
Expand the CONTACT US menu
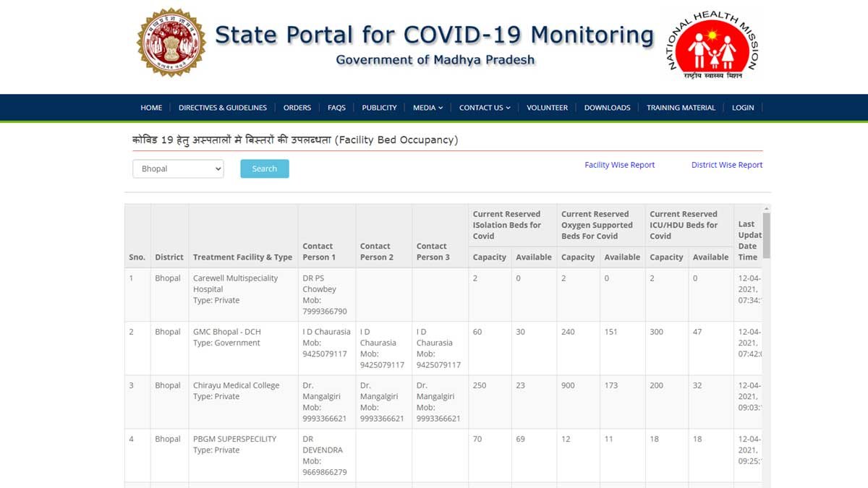[485, 108]
